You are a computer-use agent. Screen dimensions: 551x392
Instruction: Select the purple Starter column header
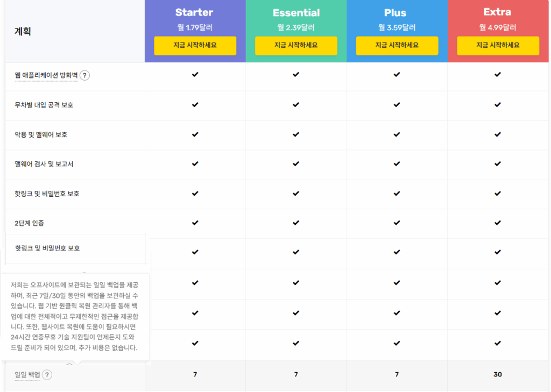(x=194, y=12)
